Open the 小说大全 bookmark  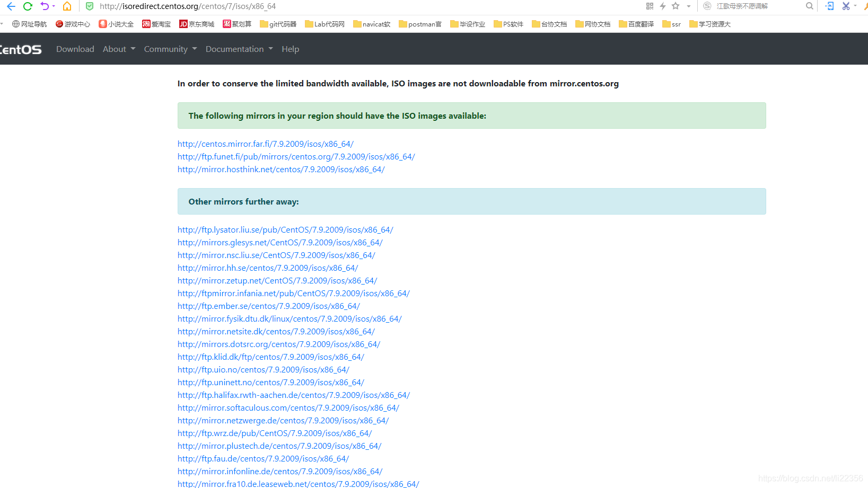coord(116,24)
